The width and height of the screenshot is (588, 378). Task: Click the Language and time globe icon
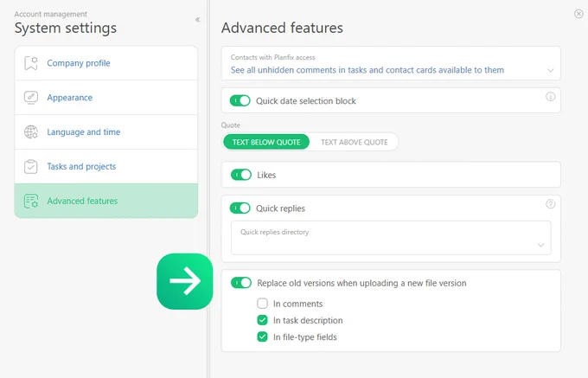tap(31, 132)
